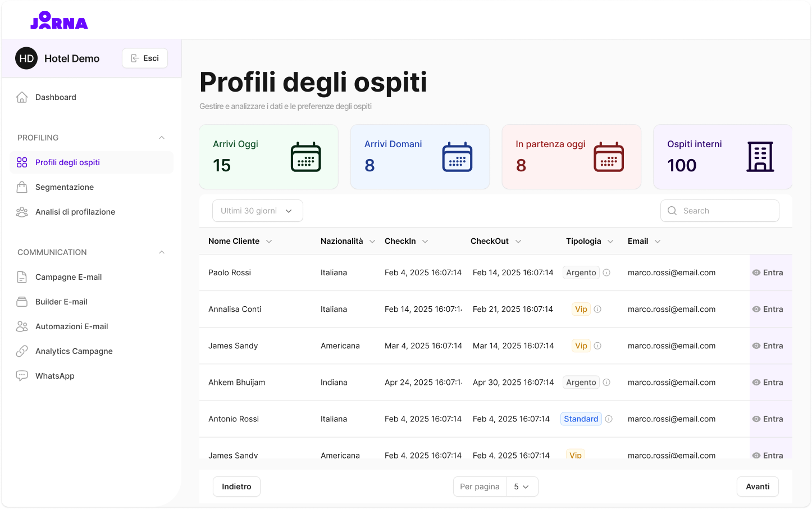The width and height of the screenshot is (812, 509).
Task: Select the Segmentazione sidebar icon
Action: pos(22,187)
